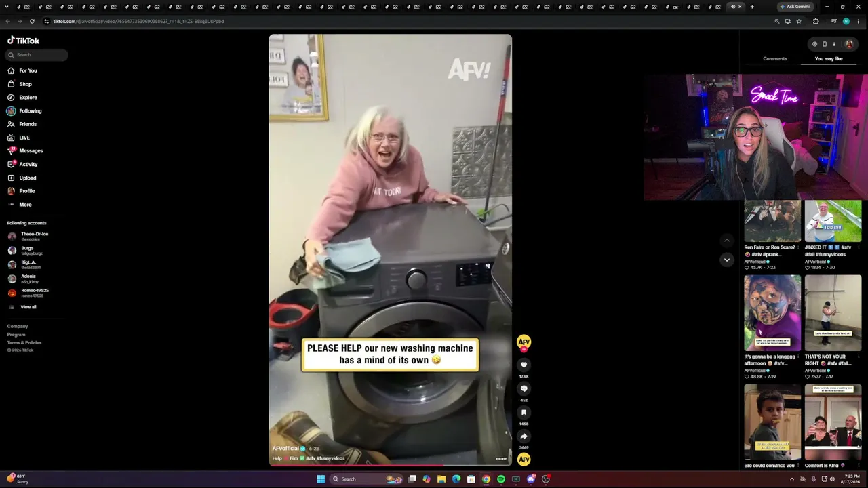Like the washing machine video

coord(524,365)
